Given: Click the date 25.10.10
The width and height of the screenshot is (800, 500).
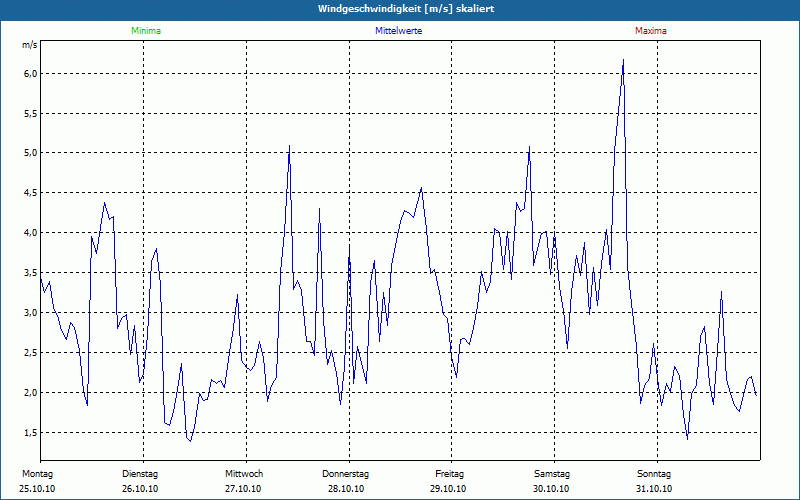Looking at the screenshot, I should (37, 489).
